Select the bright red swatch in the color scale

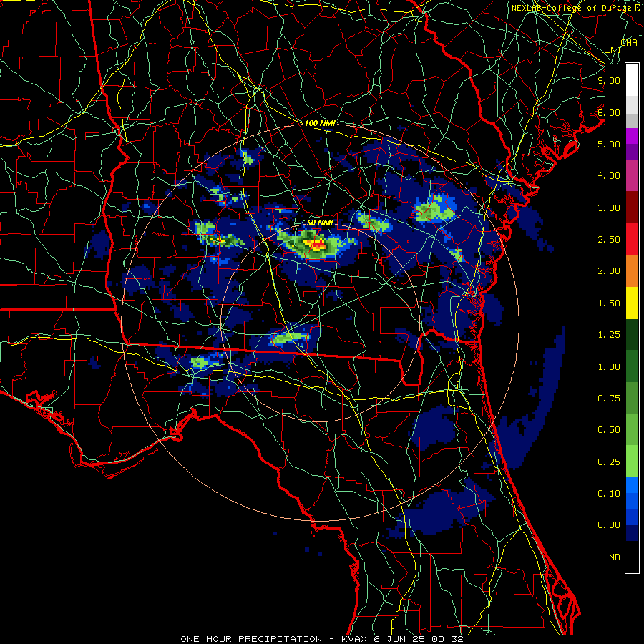[632, 239]
